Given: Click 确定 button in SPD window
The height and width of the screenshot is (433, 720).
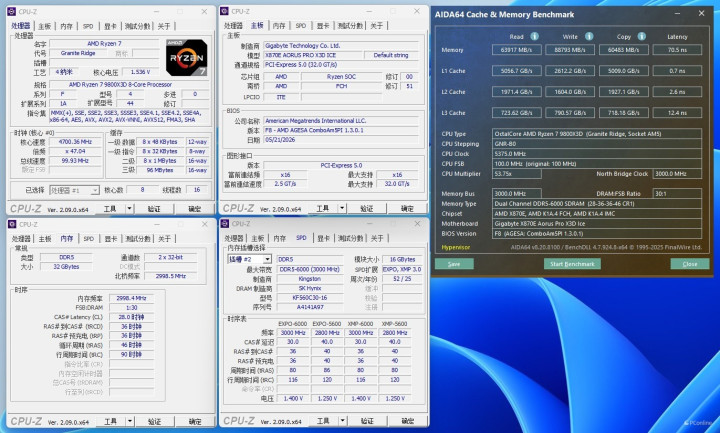Looking at the screenshot, I should point(408,421).
